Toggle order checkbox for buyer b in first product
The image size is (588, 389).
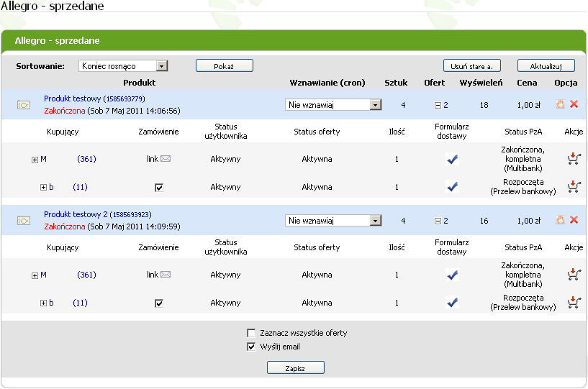pyautogui.click(x=159, y=188)
